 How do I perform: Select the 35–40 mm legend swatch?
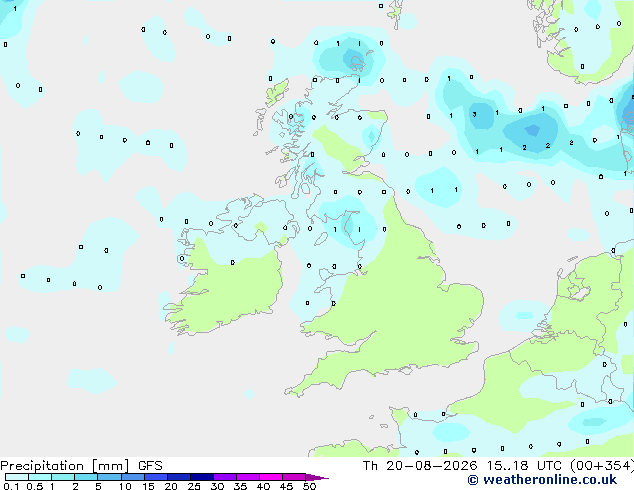(248, 477)
